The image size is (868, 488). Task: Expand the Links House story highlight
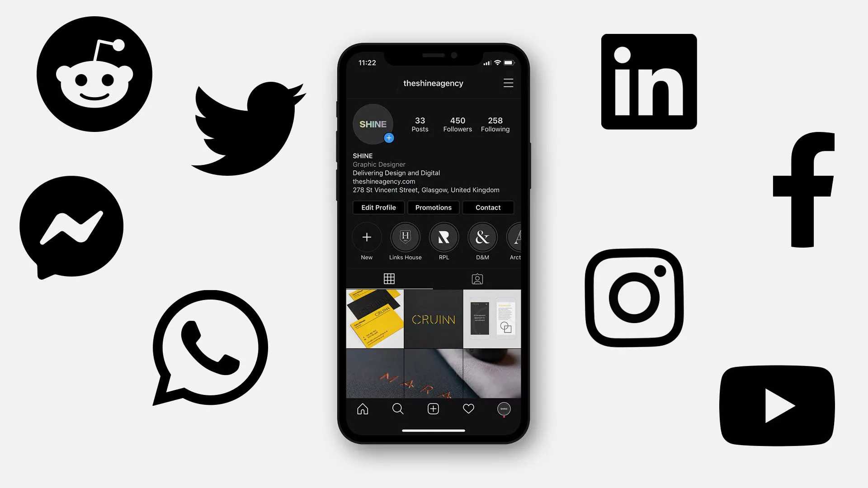(406, 237)
